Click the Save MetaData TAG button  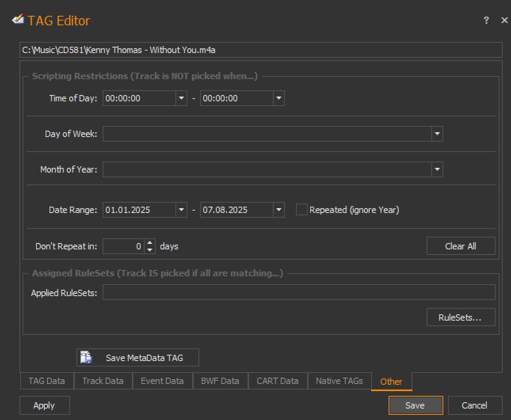point(137,358)
